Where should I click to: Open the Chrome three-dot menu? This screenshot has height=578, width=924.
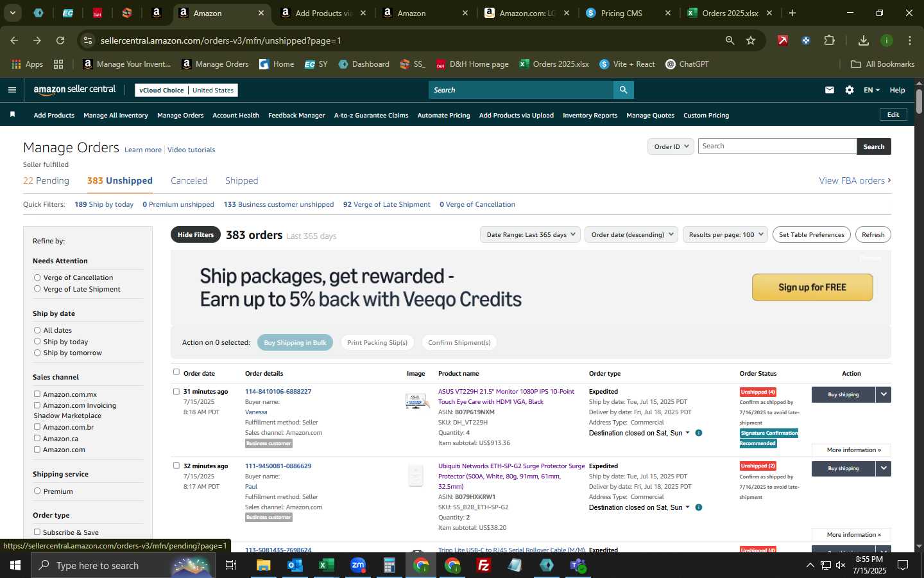click(x=909, y=40)
